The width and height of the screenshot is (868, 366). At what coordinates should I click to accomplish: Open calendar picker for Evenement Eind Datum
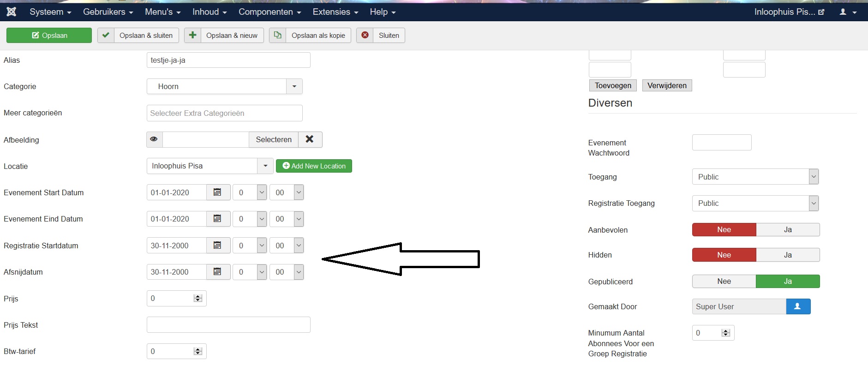point(218,219)
